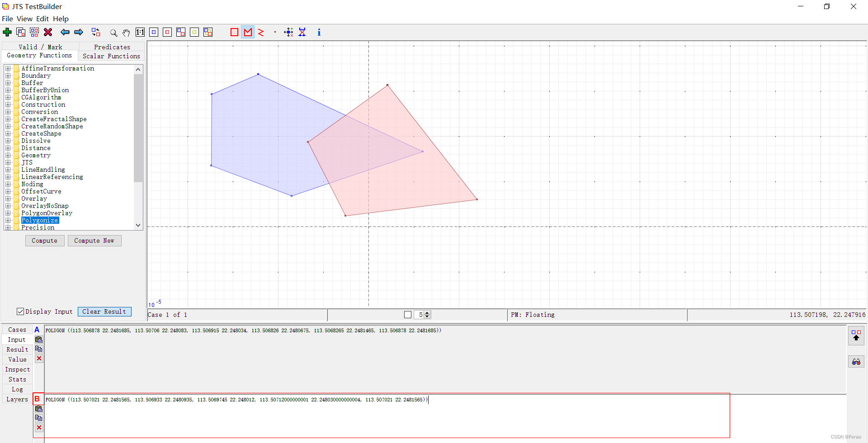The image size is (868, 443).
Task: Expand the AffineTransformation tree node
Action: point(8,68)
